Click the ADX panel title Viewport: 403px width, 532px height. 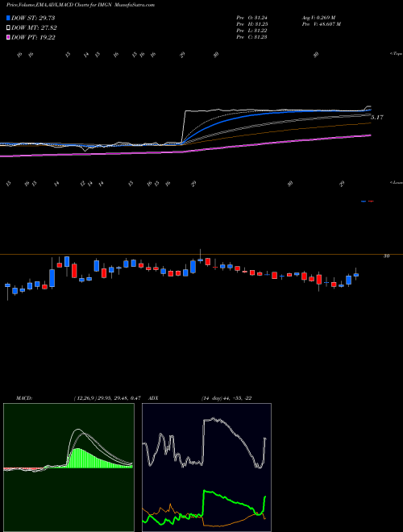154,398
